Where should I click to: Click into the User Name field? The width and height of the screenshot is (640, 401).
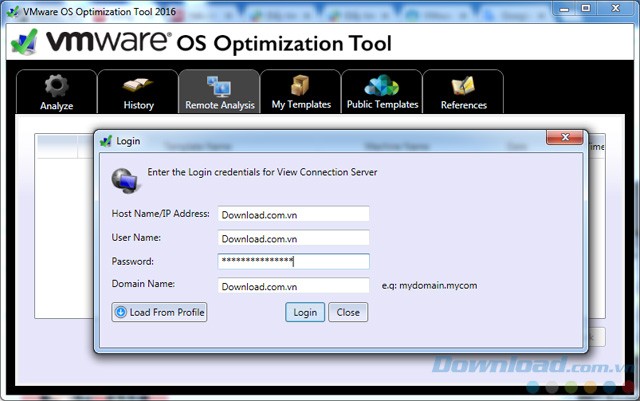(x=293, y=237)
